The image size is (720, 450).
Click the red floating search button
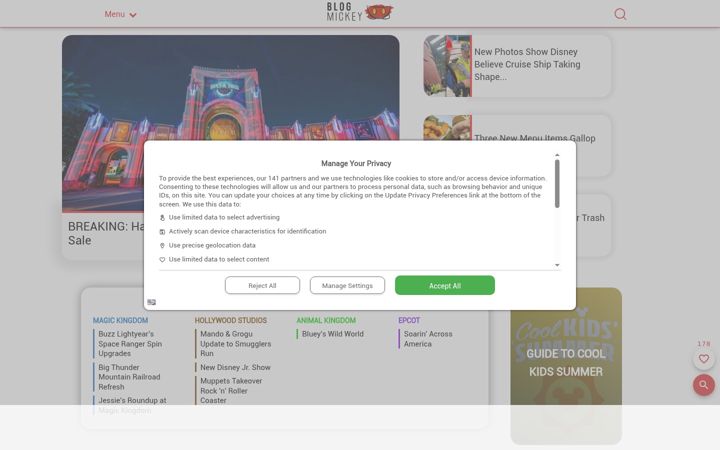(703, 384)
